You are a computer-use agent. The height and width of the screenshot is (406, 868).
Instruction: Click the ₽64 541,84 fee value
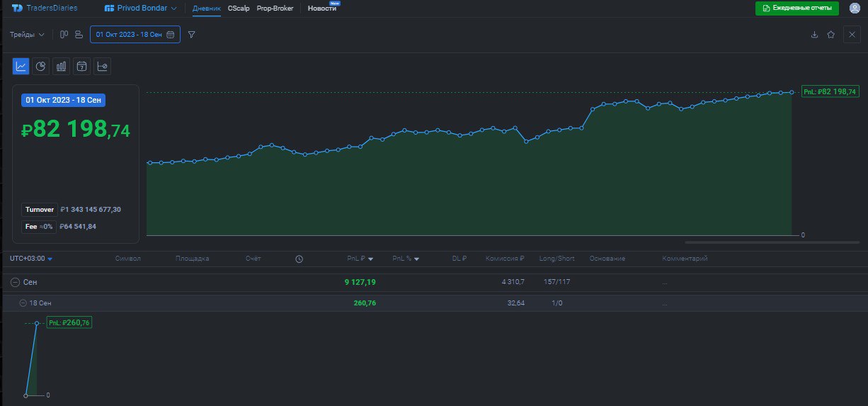78,227
